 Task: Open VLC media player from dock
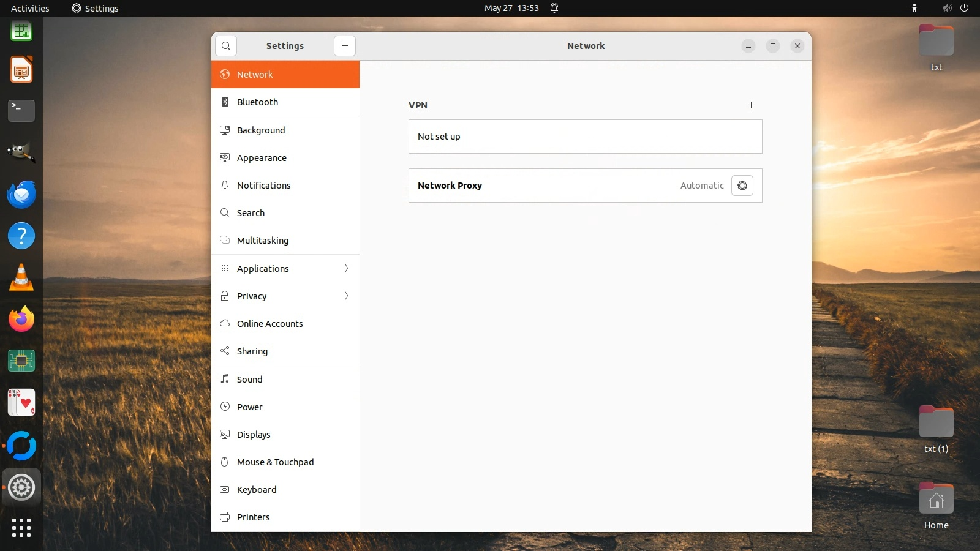pos(21,278)
